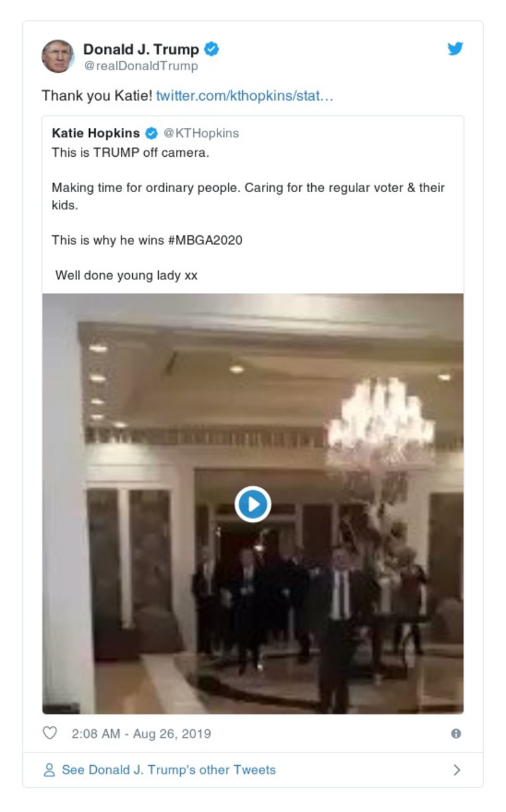Play the embedded video

[253, 504]
